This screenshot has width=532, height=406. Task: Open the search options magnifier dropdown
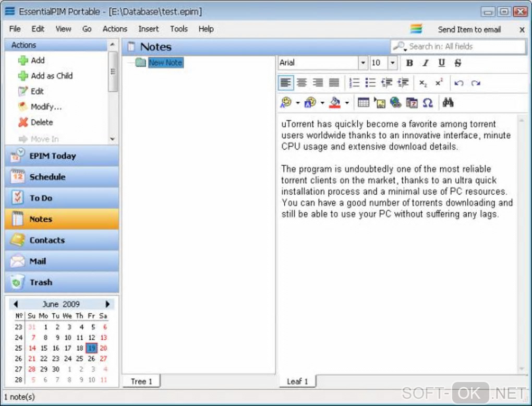pyautogui.click(x=400, y=46)
